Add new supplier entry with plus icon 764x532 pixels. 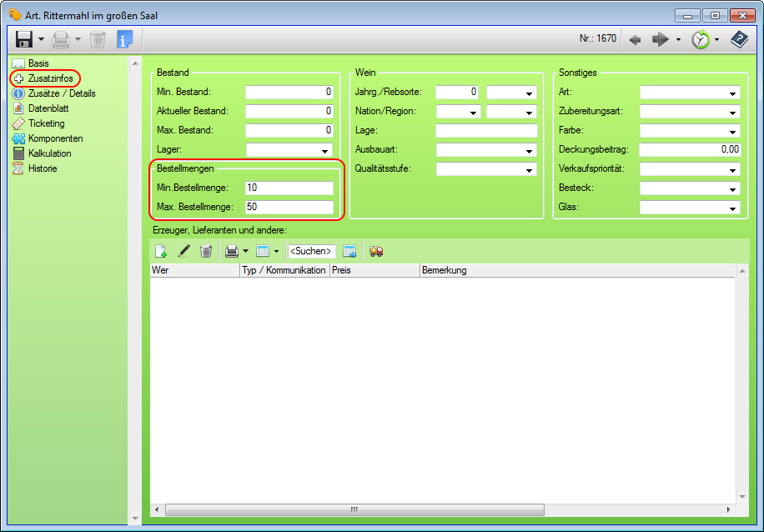tap(162, 251)
